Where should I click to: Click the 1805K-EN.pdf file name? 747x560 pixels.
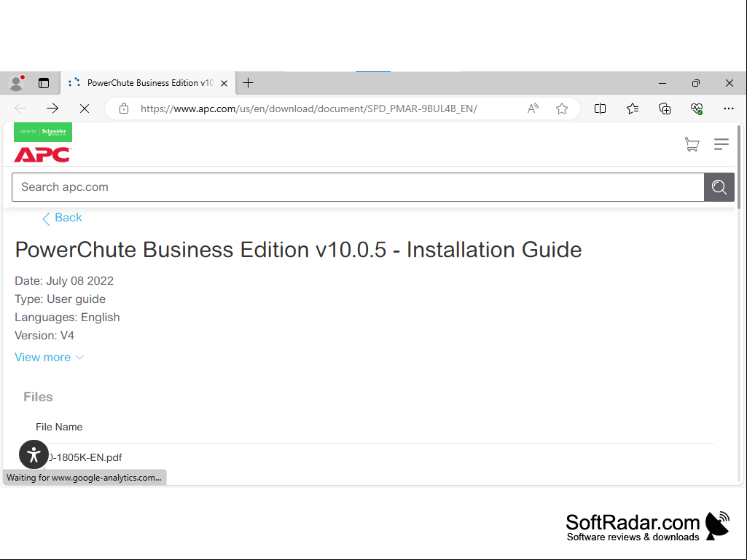click(85, 457)
